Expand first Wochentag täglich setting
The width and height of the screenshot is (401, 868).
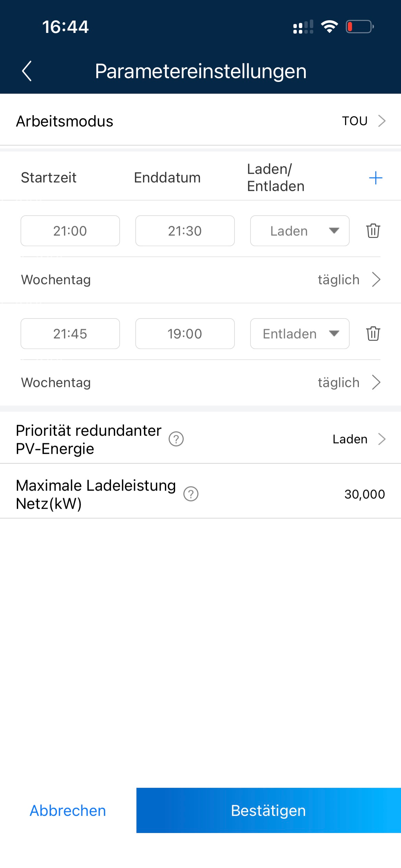200,280
